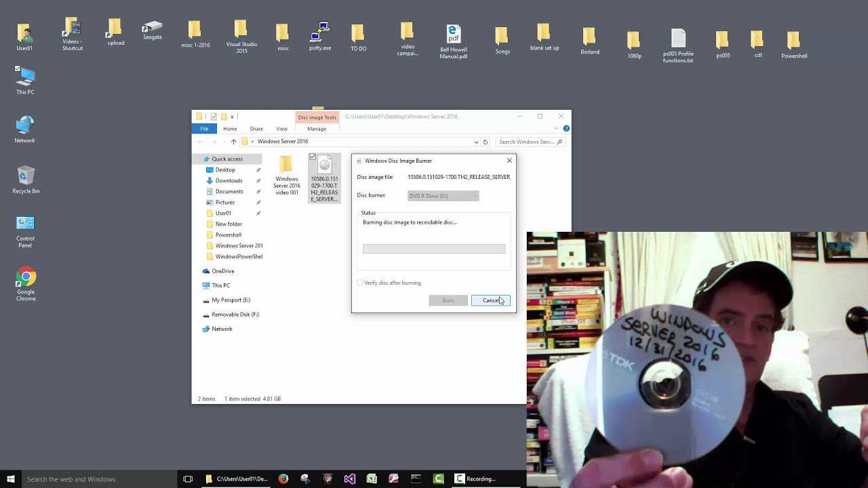Screen dimensions: 868x488
Task: Select ps005 Profile functions.txt on the desktop
Action: click(x=678, y=46)
